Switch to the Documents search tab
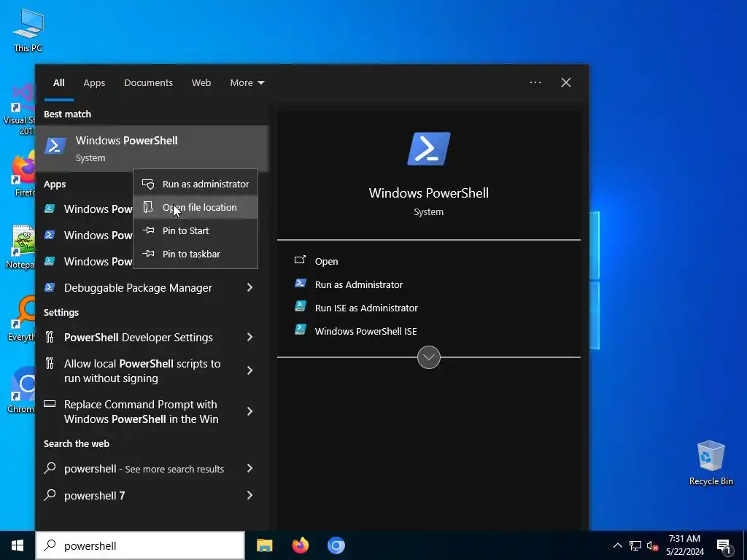The height and width of the screenshot is (560, 747). (x=148, y=83)
